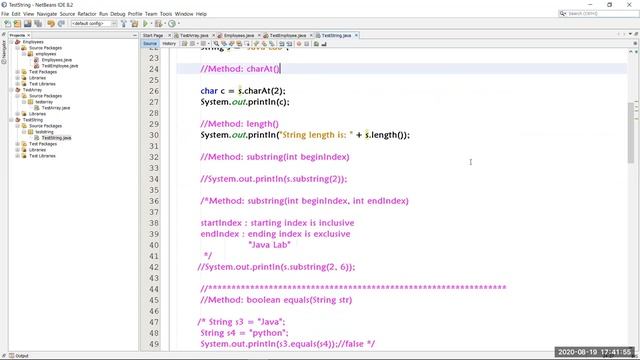Close the Projects panel tab
The height and width of the screenshot is (360, 640).
tap(29, 36)
